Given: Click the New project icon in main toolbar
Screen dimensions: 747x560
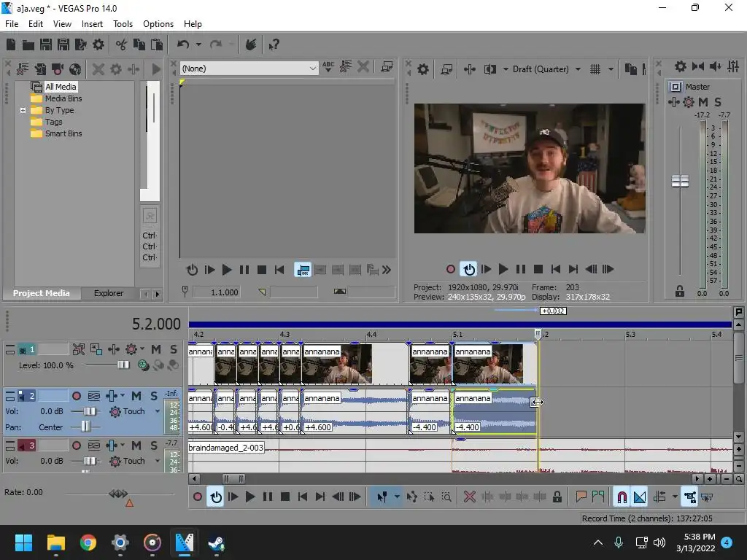Looking at the screenshot, I should point(11,44).
